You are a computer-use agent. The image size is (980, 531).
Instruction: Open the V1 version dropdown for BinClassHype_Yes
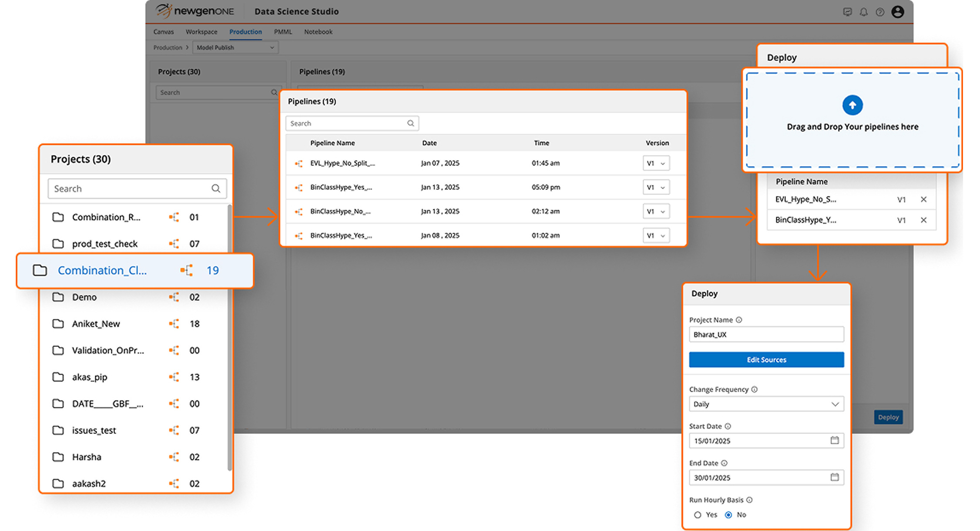[x=656, y=187]
